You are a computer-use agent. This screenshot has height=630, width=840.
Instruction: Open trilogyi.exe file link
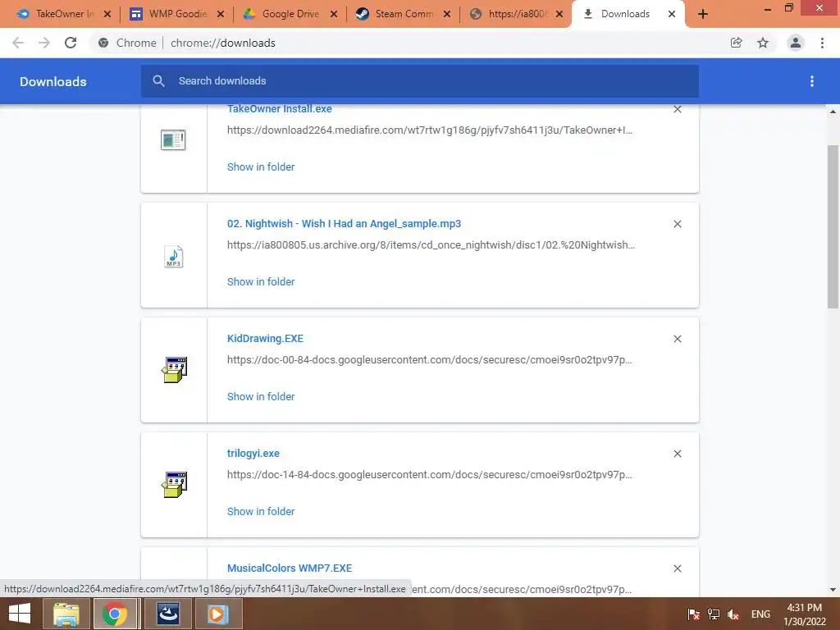(253, 453)
